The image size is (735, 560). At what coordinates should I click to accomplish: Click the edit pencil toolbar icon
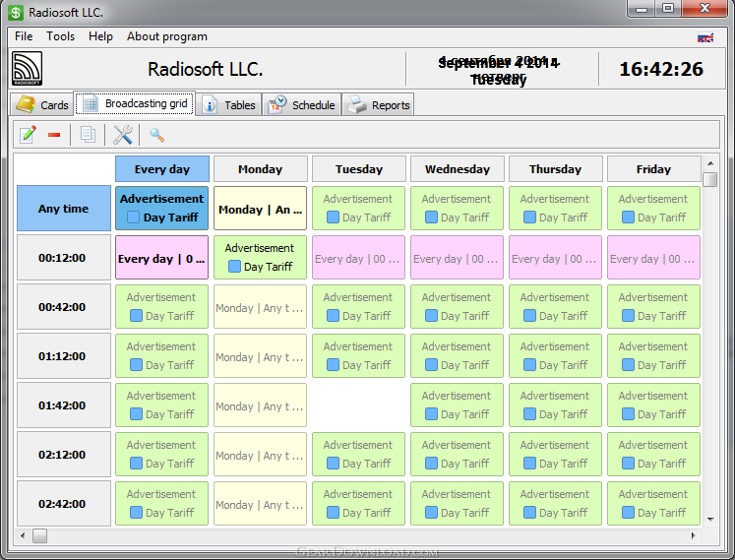[x=28, y=135]
